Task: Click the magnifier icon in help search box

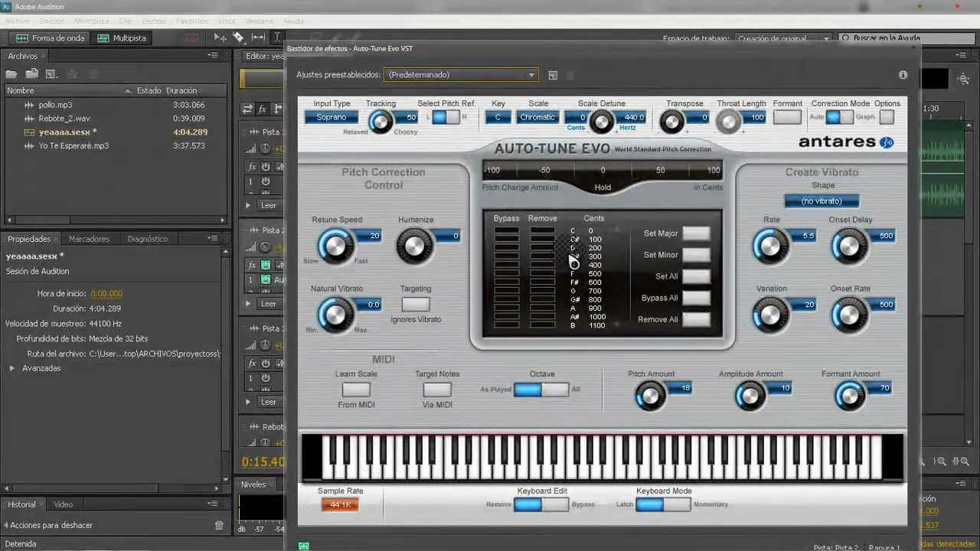Action: tap(845, 37)
